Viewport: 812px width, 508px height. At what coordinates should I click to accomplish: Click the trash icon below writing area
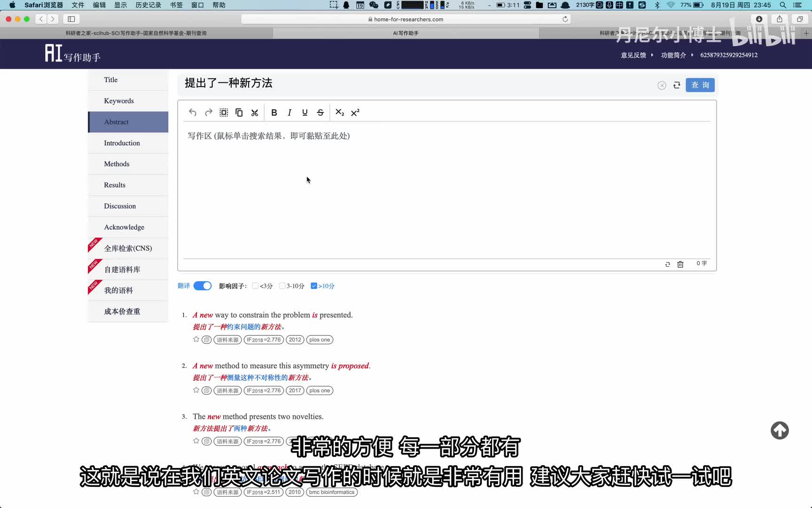[x=680, y=264]
